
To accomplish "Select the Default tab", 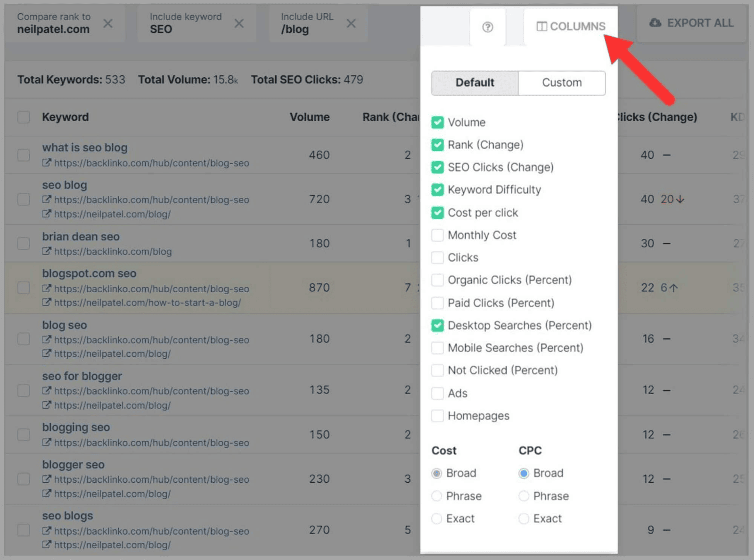I will [x=475, y=82].
